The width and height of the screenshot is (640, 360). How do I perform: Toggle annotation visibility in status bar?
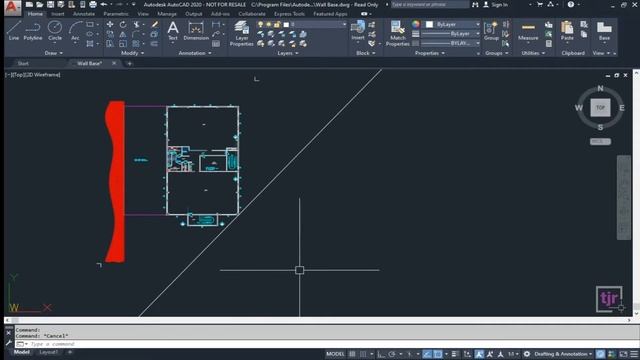[479, 354]
